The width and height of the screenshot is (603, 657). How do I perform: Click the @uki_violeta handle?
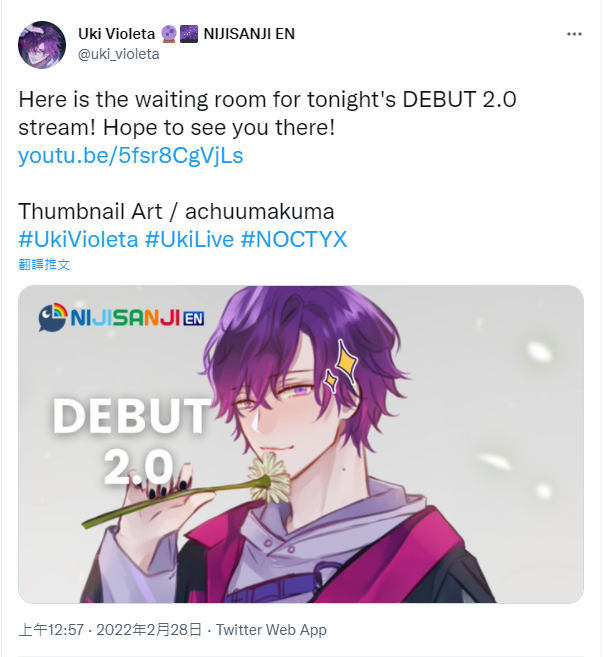119,54
